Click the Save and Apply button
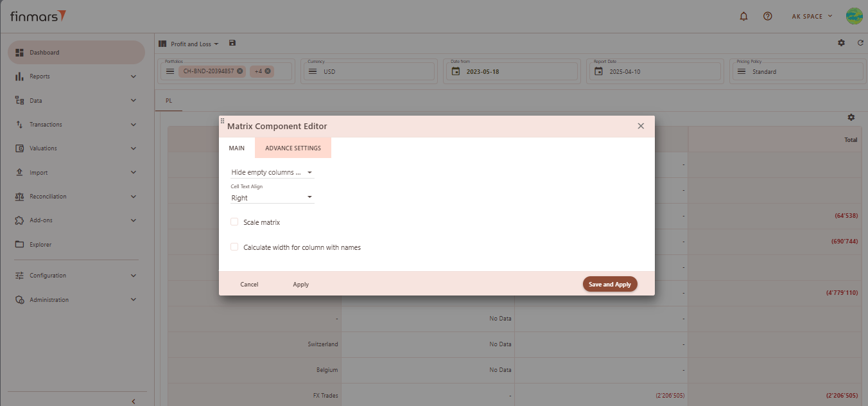Viewport: 868px width, 406px height. pos(609,285)
